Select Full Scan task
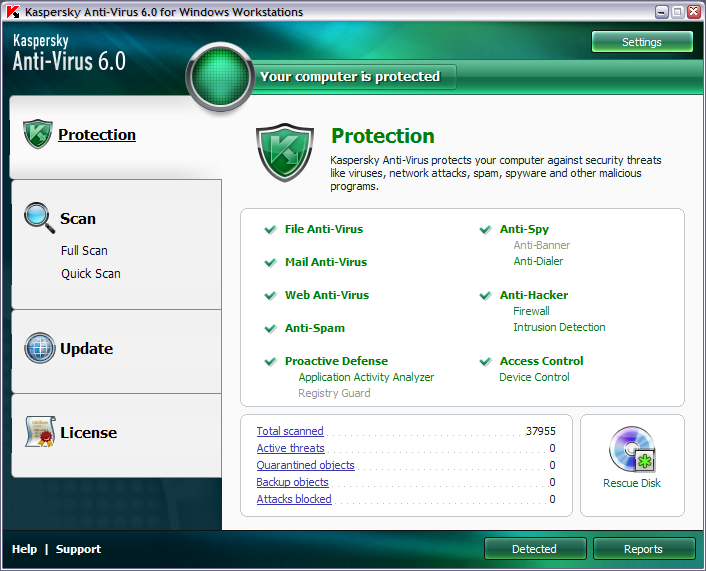706x571 pixels. tap(84, 250)
